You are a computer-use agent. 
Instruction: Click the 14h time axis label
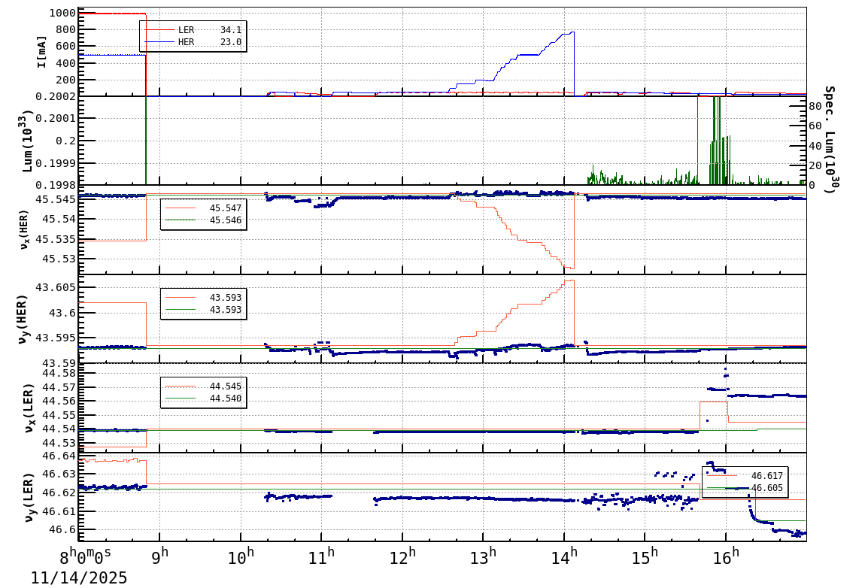tap(564, 556)
